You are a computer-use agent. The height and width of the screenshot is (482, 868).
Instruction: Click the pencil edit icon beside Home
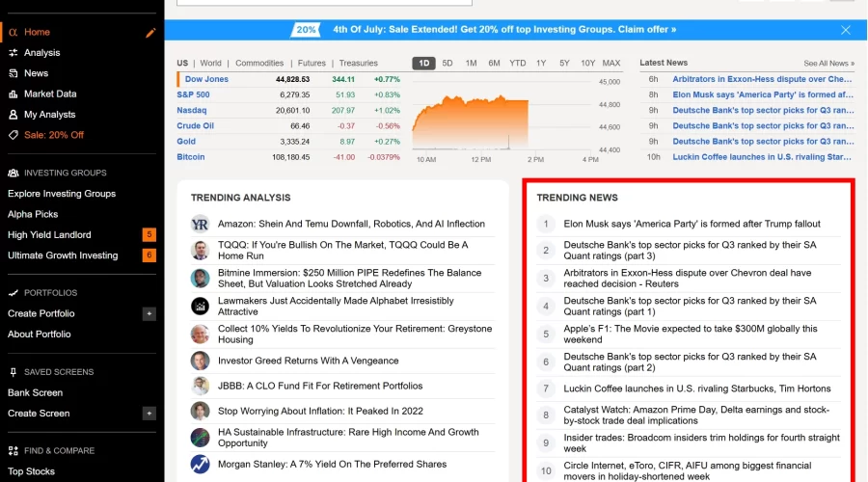click(150, 33)
